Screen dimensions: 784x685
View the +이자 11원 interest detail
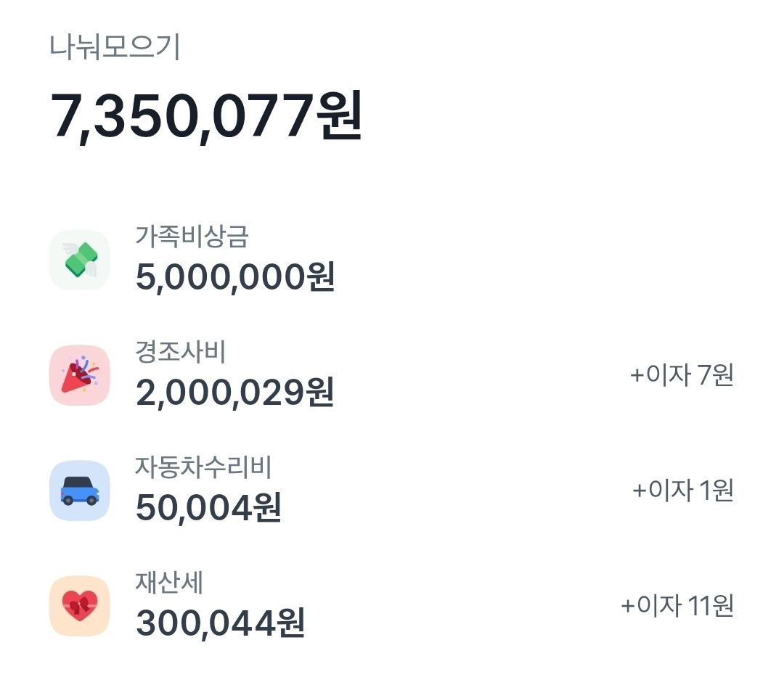(677, 606)
